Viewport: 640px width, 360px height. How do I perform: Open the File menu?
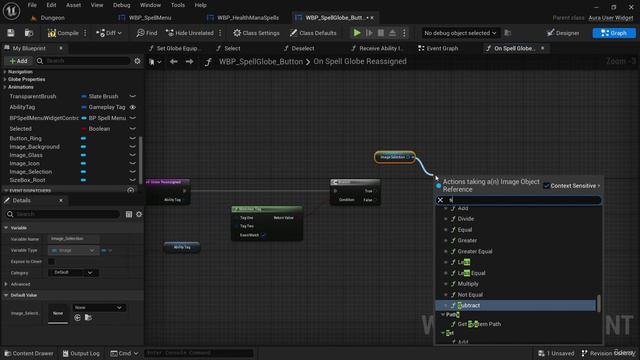(x=32, y=5)
